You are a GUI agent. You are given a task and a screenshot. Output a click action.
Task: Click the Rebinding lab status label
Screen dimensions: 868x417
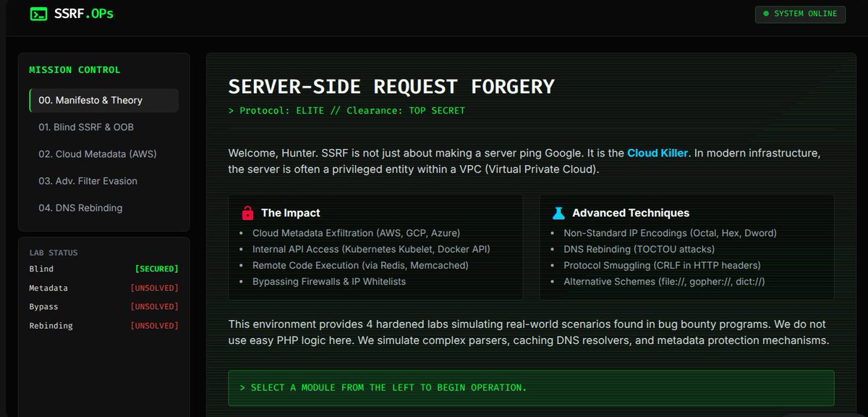click(x=51, y=325)
